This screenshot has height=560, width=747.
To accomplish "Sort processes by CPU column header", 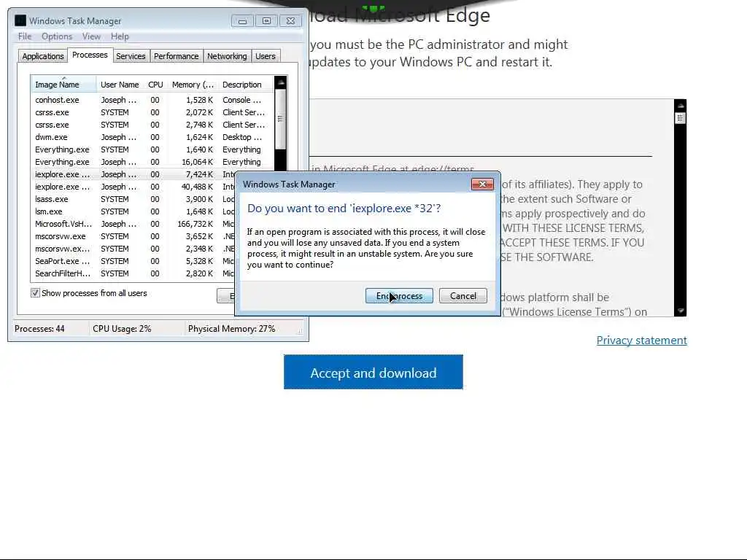I will coord(155,85).
